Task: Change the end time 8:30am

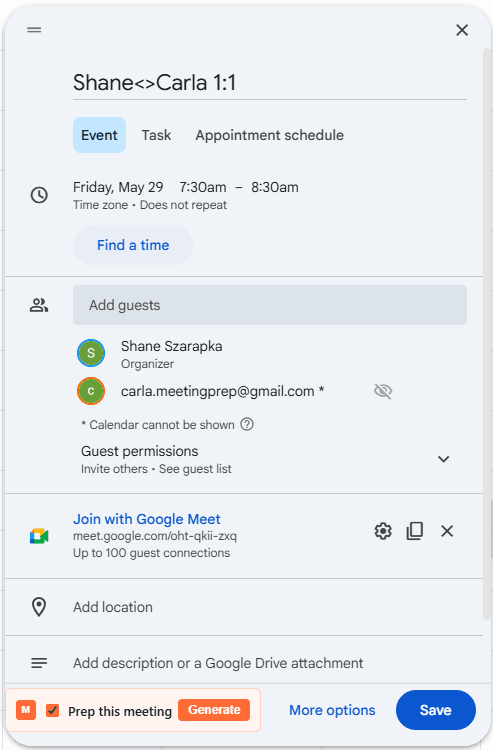Action: point(275,187)
